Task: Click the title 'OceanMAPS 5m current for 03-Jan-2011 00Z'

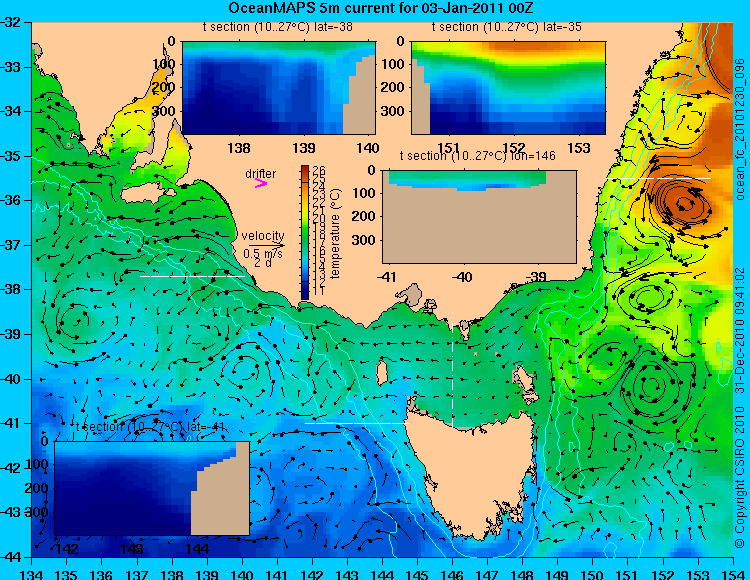Action: click(x=381, y=8)
